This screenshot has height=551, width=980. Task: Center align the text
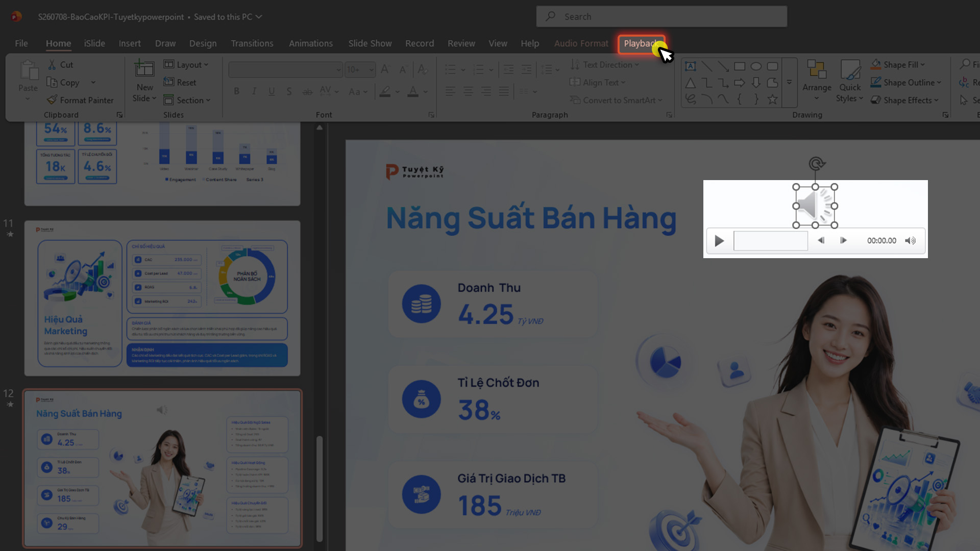click(x=468, y=92)
